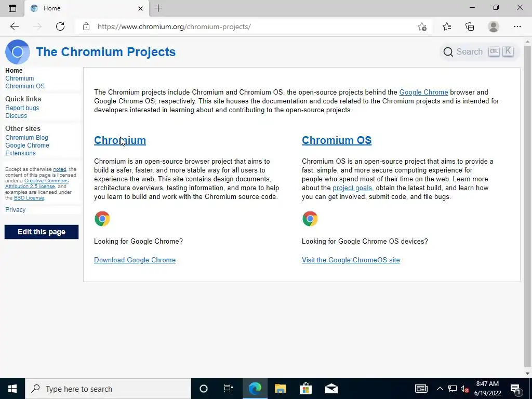Click Visit the Google ChromeOS site
This screenshot has width=532, height=399.
tap(351, 260)
